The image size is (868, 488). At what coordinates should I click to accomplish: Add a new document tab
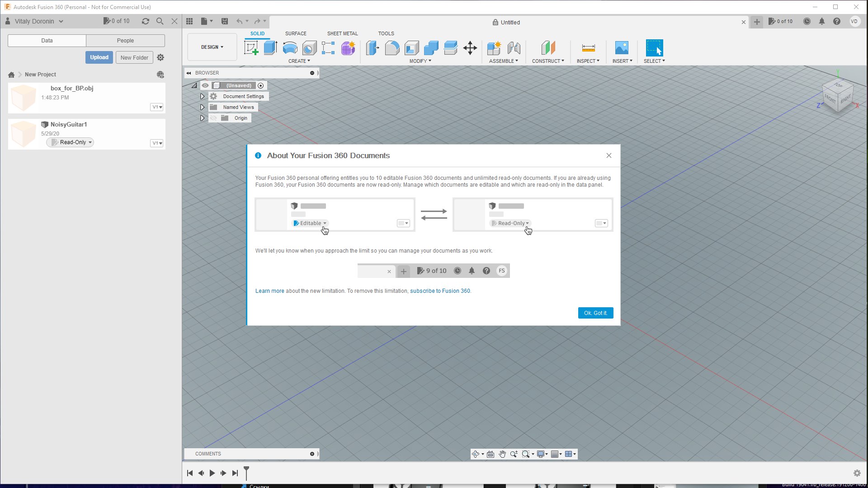coord(757,22)
